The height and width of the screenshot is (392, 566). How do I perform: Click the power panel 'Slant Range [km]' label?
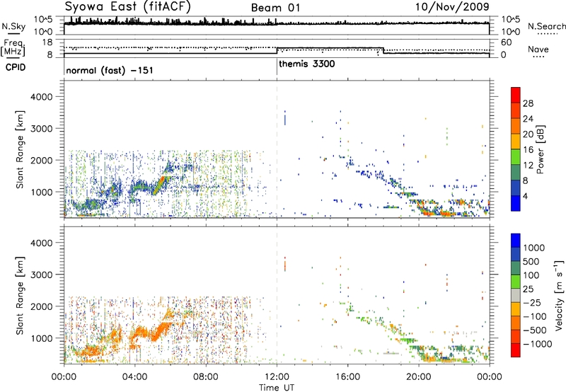click(20, 149)
